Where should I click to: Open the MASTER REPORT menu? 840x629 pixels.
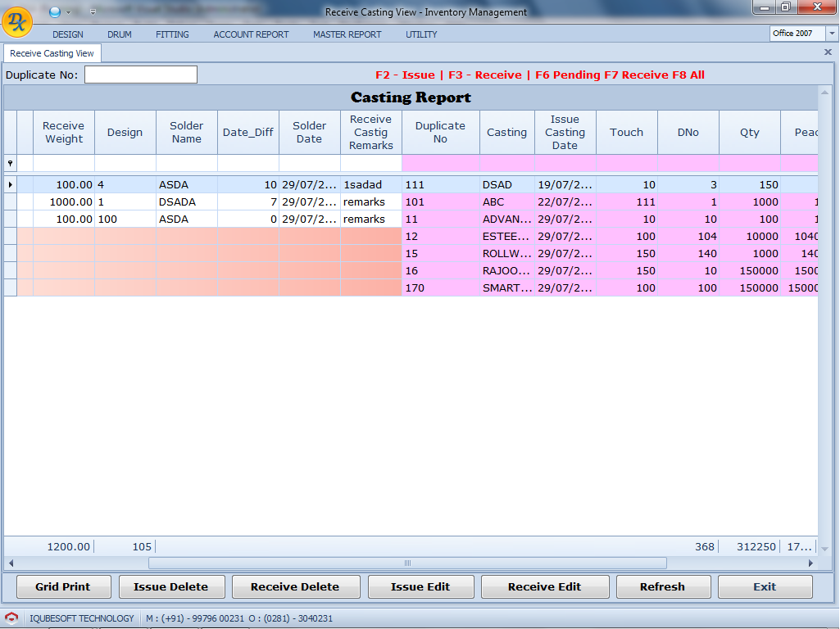click(x=347, y=34)
